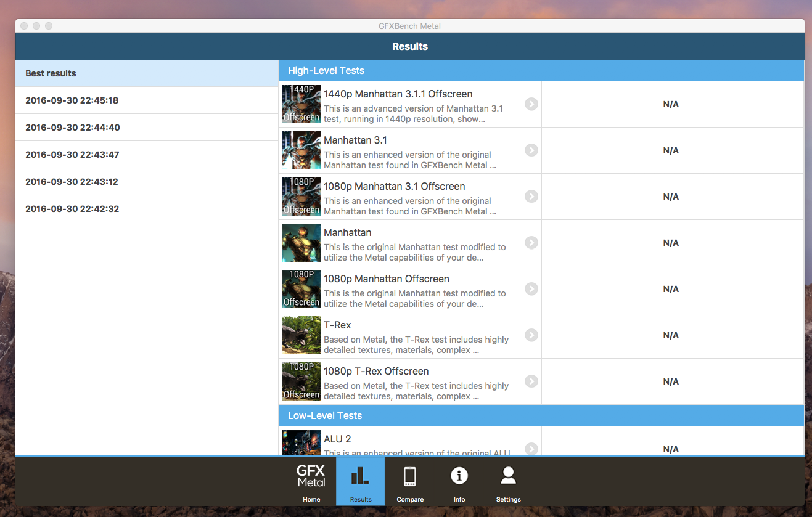Expand details arrow for the T-Rex test
The image size is (812, 517).
[531, 335]
